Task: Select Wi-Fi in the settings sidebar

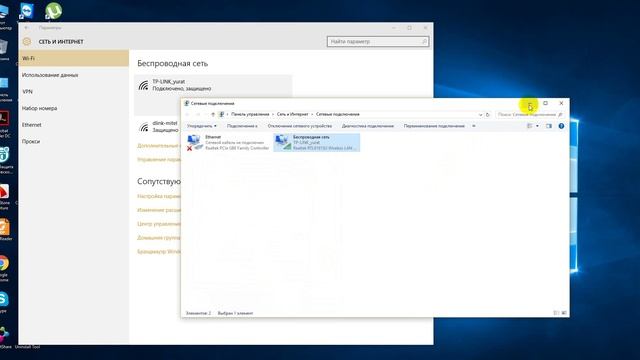Action: pyautogui.click(x=73, y=58)
